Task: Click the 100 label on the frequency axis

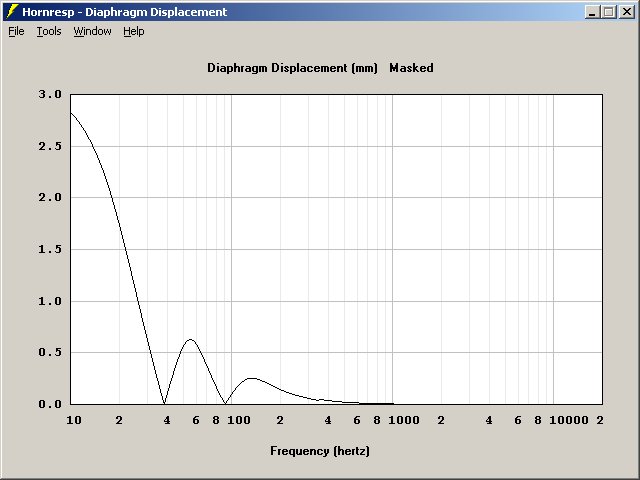Action: coord(239,420)
